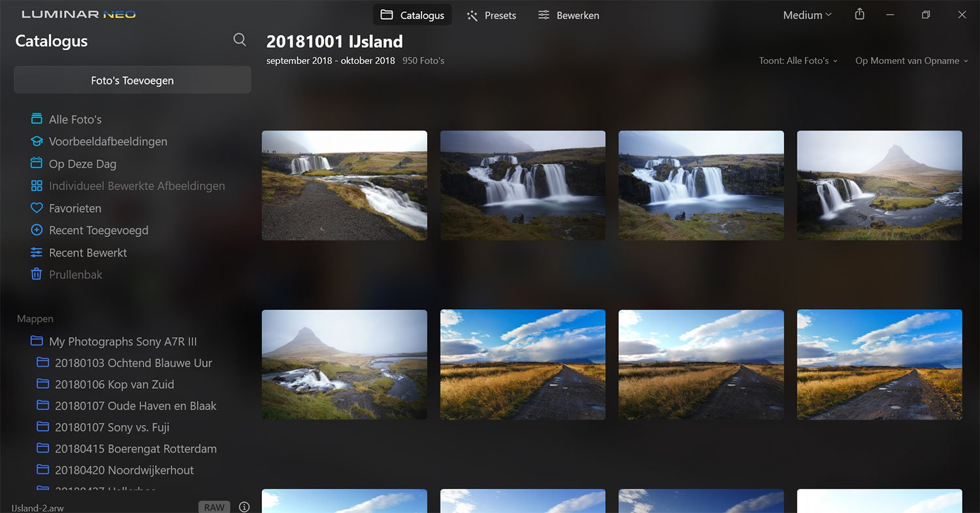Click folder icon of 20180107 Oude Haven en Blaak
Image resolution: width=980 pixels, height=513 pixels.
(43, 406)
